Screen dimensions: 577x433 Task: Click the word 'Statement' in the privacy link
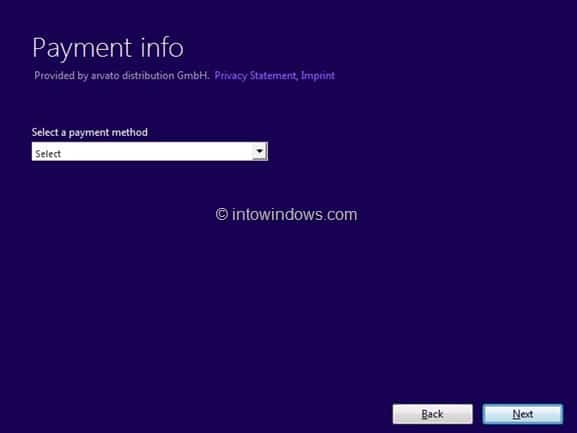click(x=272, y=76)
